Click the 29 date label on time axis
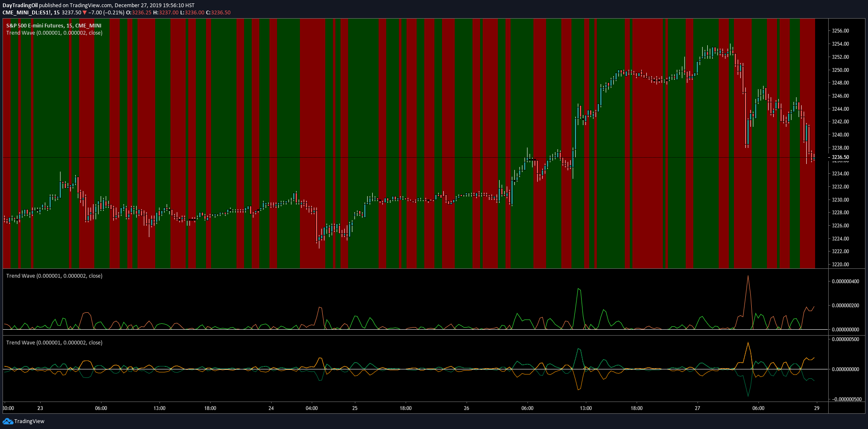Image resolution: width=868 pixels, height=429 pixels. [x=817, y=408]
